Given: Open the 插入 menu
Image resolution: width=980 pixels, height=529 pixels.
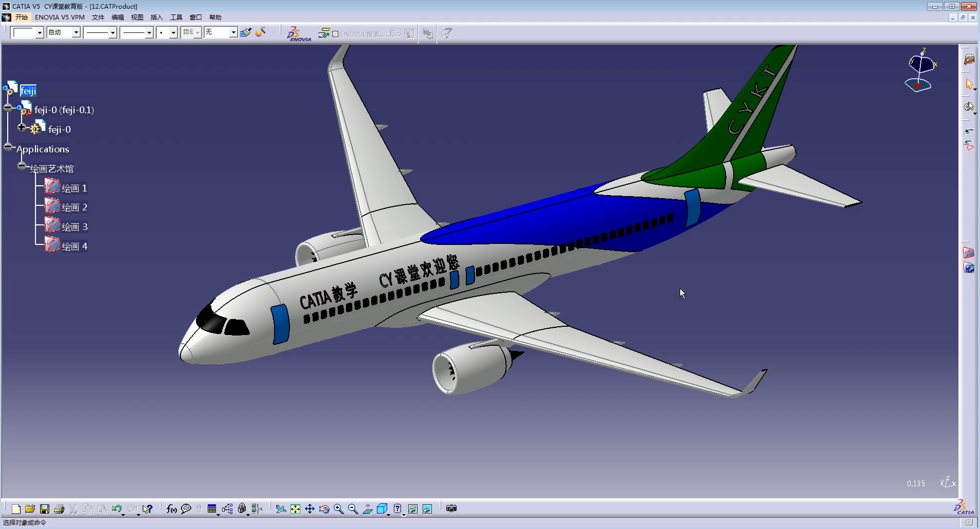Looking at the screenshot, I should click(x=156, y=17).
